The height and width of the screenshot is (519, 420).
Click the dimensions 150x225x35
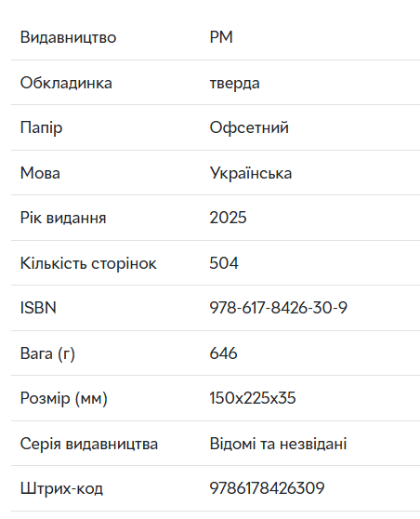point(253,398)
